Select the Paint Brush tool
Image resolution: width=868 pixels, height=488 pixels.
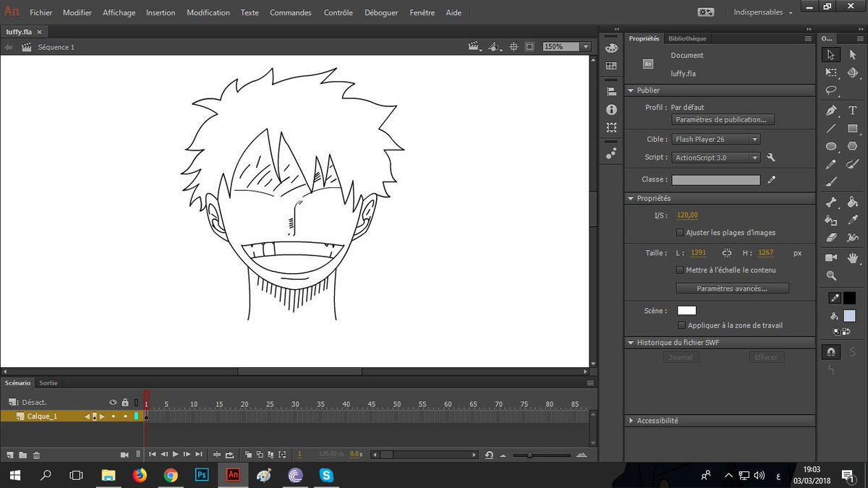[x=853, y=164]
